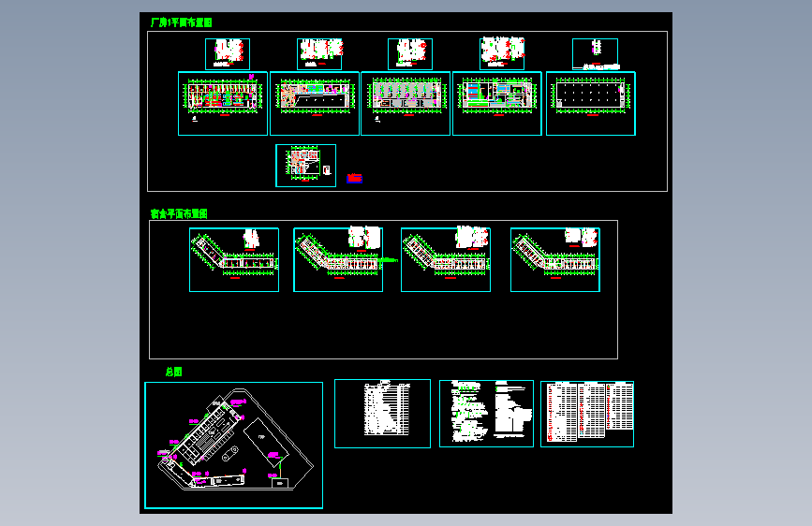812x526 pixels.
Task: Select the white table sheet beside the site plan
Action: click(383, 414)
